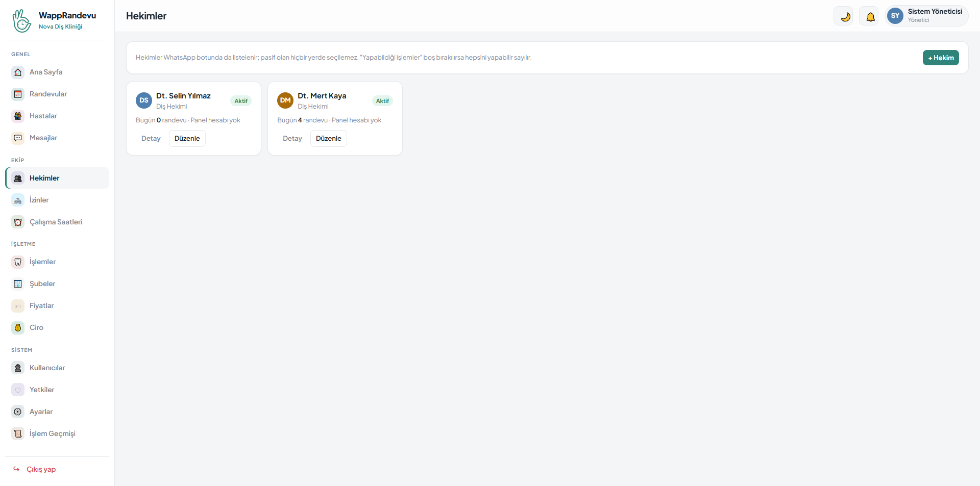
Task: Open Çalışma Saatleri menu entry
Action: (x=57, y=222)
